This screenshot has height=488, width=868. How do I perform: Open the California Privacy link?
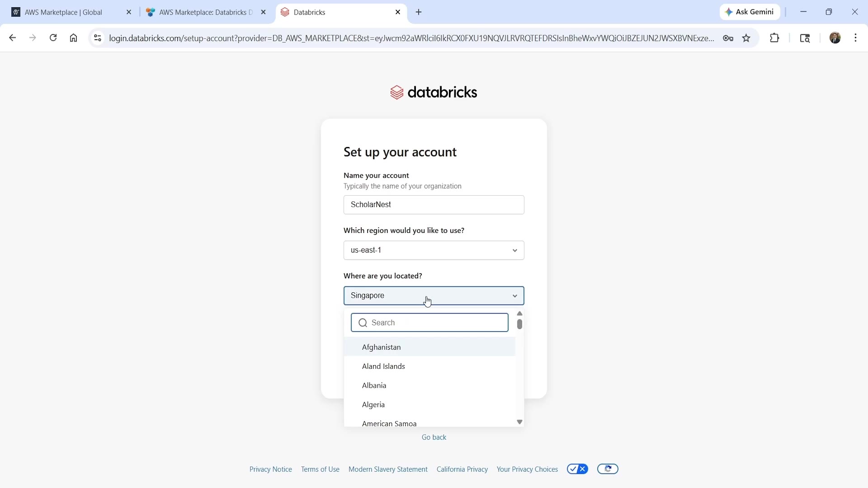pos(462,469)
